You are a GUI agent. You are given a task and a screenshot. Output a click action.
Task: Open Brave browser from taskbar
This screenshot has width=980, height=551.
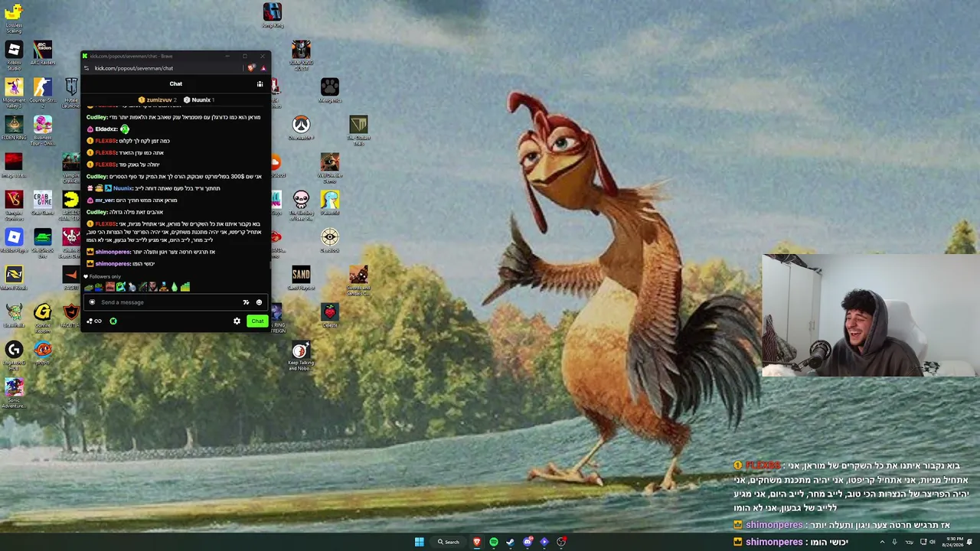[477, 542]
